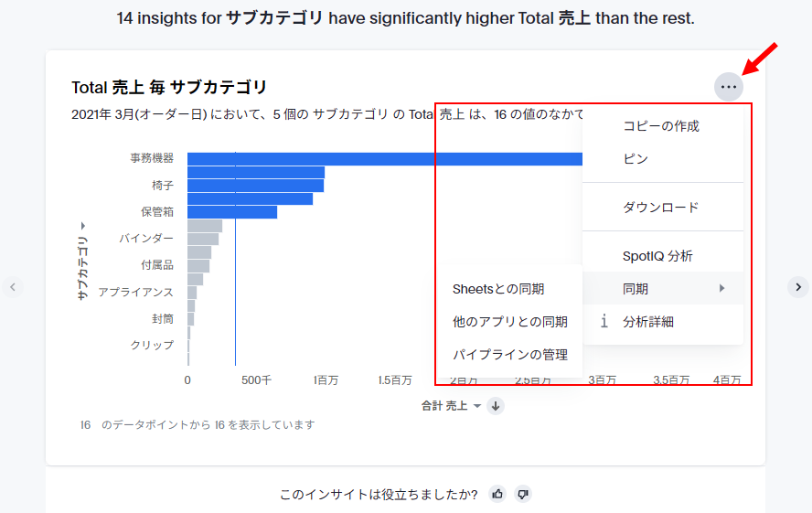812x513 pixels.
Task: Click the three-dot more options button
Action: [729, 87]
